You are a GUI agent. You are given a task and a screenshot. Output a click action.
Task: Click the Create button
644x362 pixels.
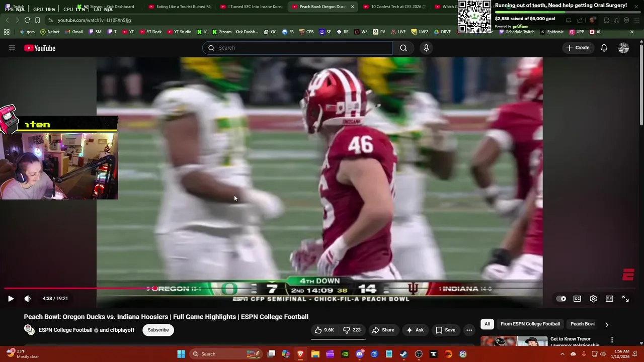578,48
